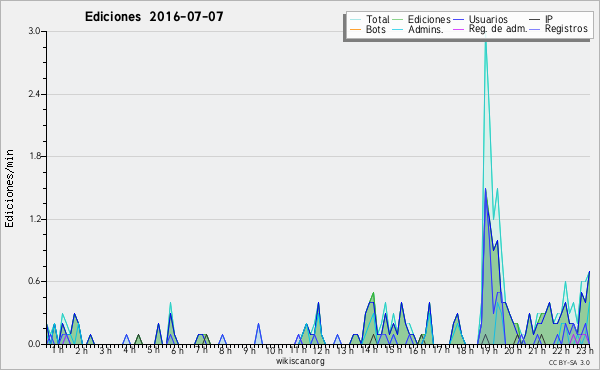Click the 'IP' legend label

click(549, 19)
